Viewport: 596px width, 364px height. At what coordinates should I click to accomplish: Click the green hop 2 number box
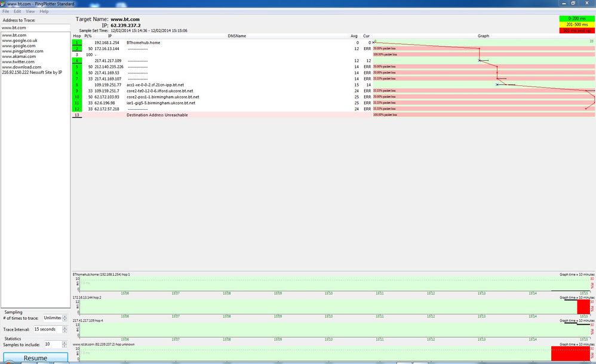(77, 49)
